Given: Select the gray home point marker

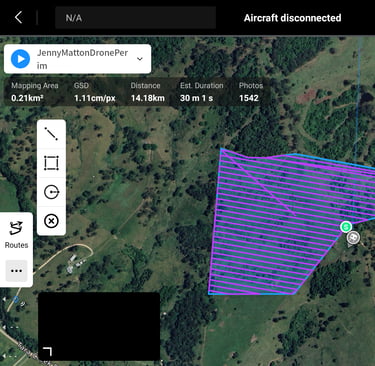Looking at the screenshot, I should pos(353,238).
